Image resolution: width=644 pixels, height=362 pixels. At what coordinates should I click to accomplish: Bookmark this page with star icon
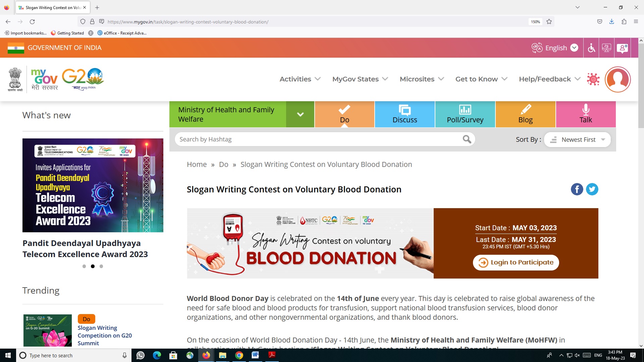point(549,22)
